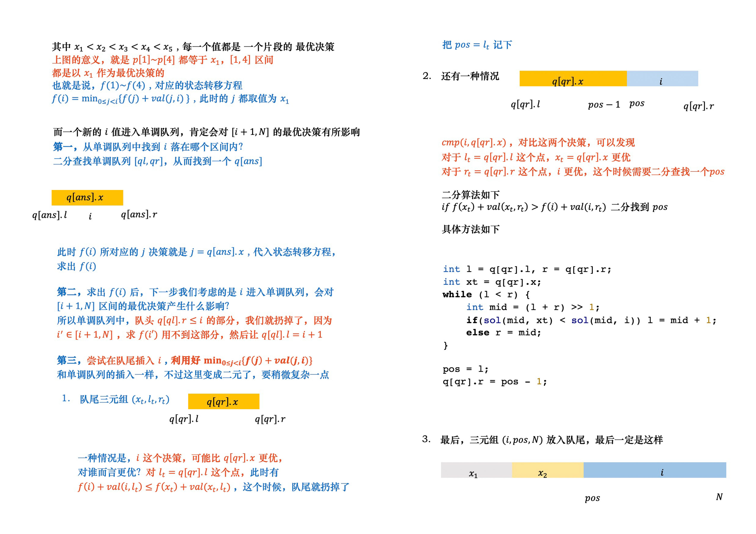
Task: Click the orange q[qr].x box beside 还有一种情况
Action: pyautogui.click(x=573, y=79)
